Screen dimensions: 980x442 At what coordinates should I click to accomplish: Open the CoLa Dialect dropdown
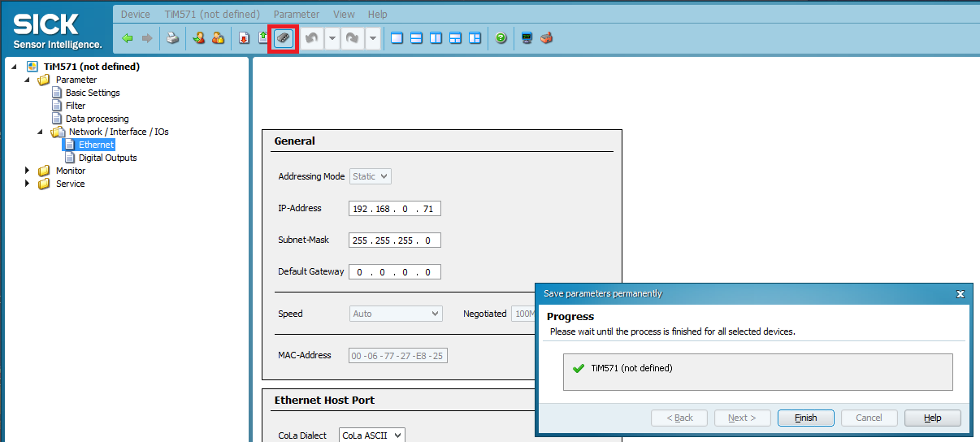371,435
